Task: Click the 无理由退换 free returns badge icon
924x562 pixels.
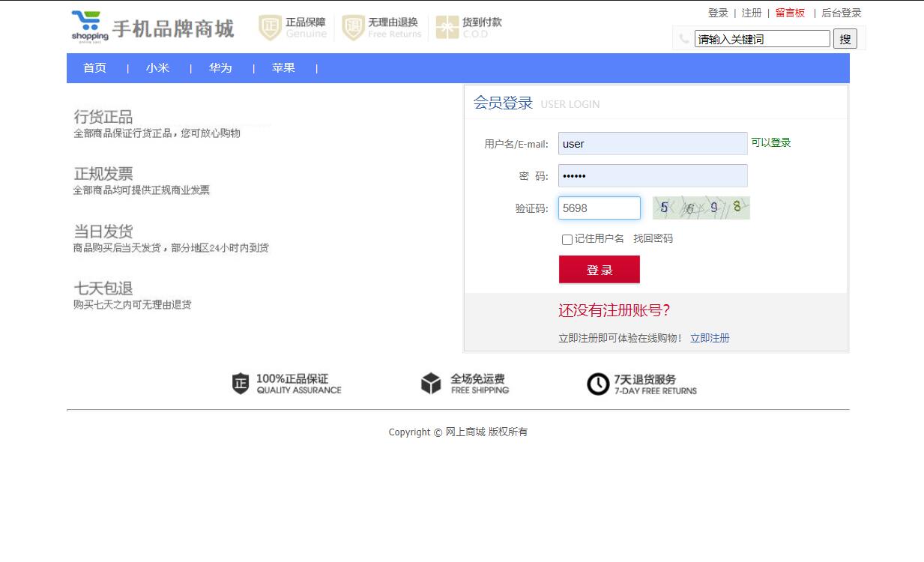Action: coord(353,27)
